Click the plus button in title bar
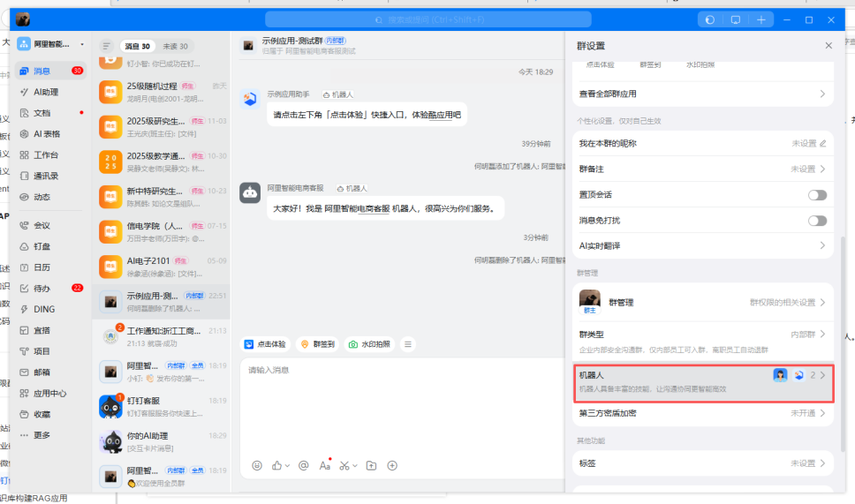Viewport: 855px width, 504px height. tap(761, 19)
